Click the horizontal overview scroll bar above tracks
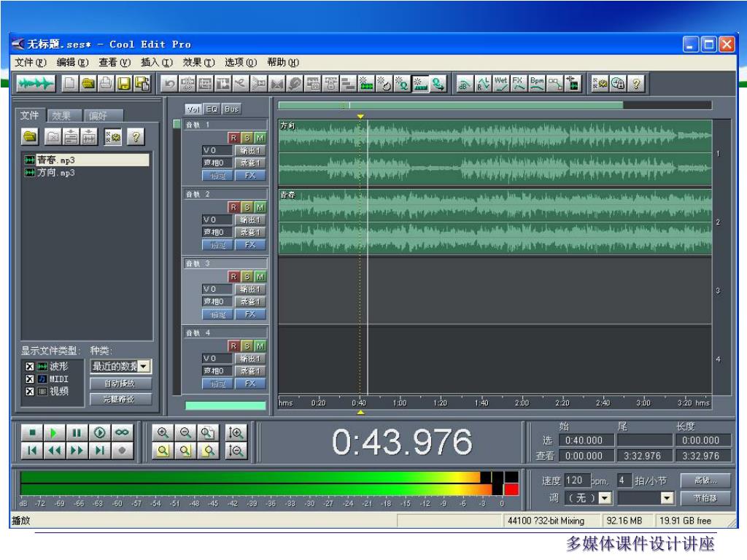 click(495, 105)
